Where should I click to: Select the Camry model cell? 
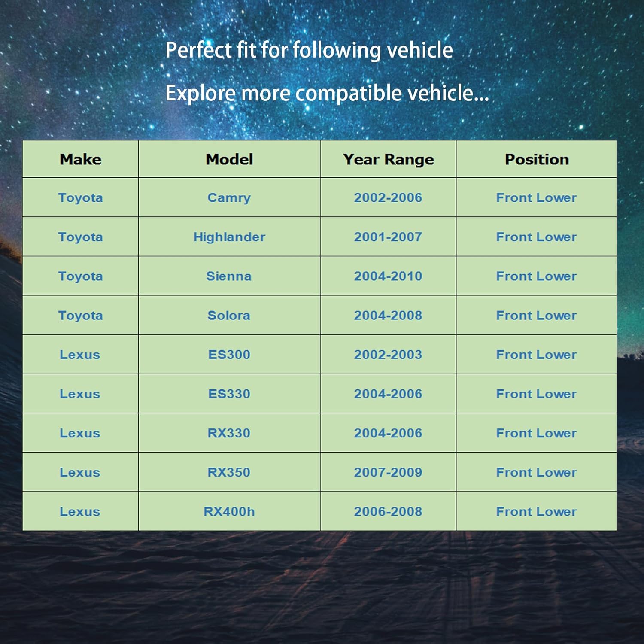click(229, 197)
